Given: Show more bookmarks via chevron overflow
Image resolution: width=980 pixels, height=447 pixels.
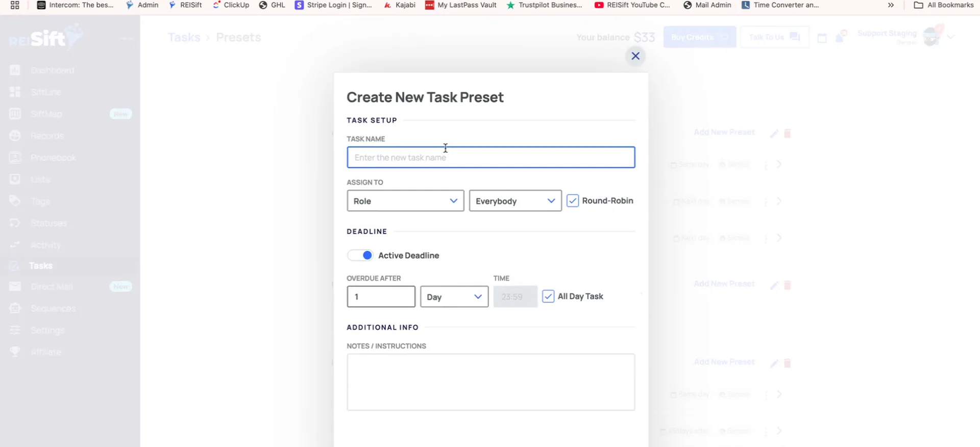Looking at the screenshot, I should point(891,5).
